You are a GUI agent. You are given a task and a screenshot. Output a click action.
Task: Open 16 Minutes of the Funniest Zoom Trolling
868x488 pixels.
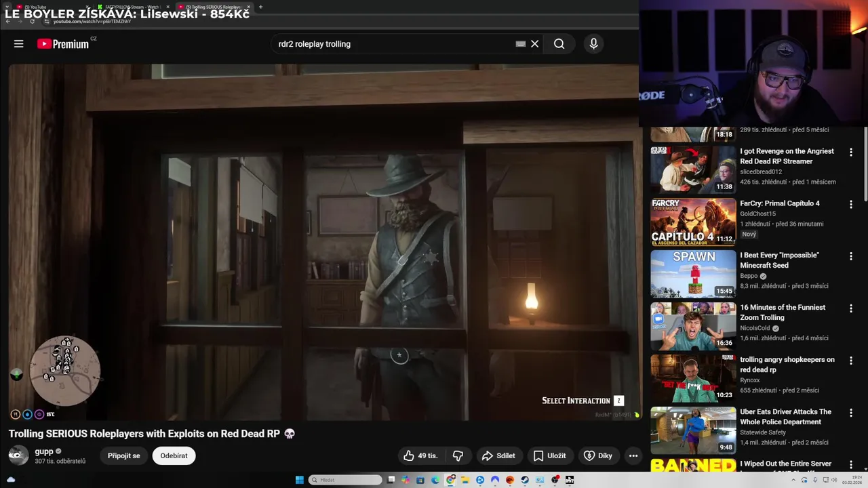pos(783,312)
